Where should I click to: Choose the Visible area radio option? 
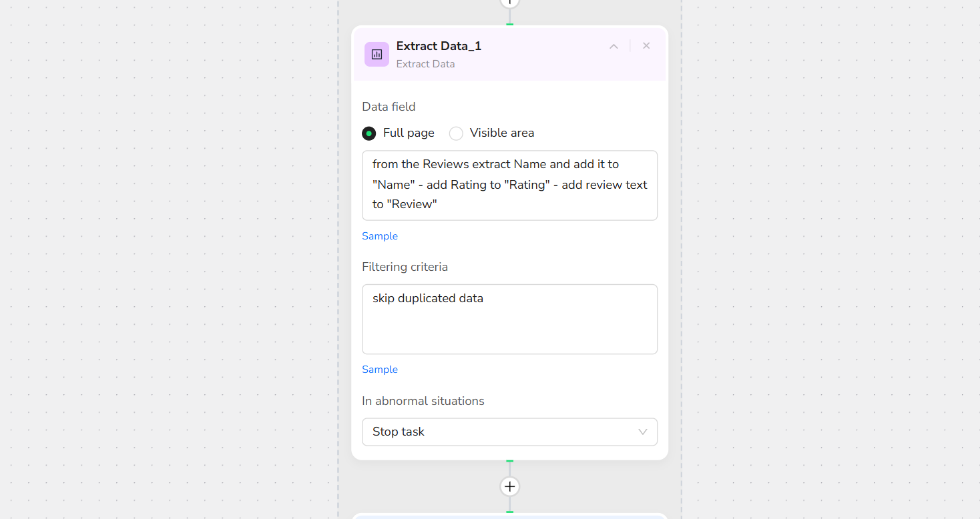[x=456, y=133]
